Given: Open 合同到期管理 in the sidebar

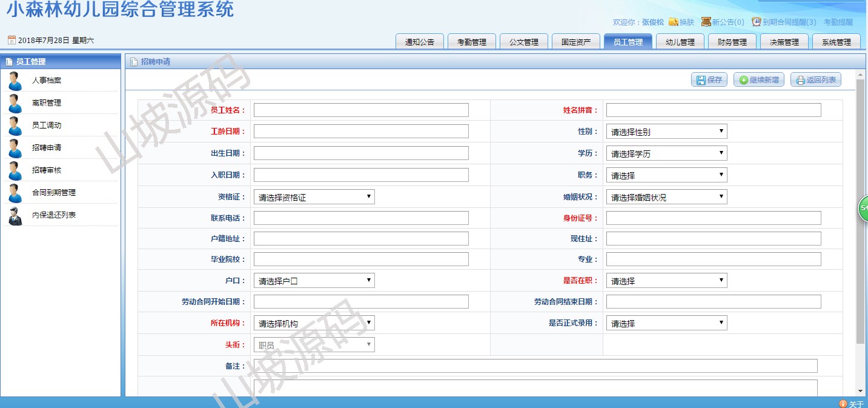Looking at the screenshot, I should click(54, 193).
